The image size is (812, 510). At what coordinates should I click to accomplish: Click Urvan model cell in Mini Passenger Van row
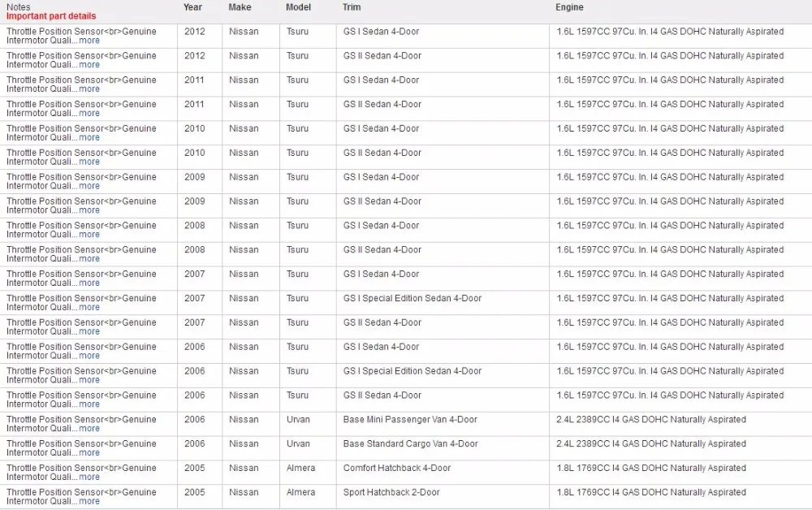(298, 419)
